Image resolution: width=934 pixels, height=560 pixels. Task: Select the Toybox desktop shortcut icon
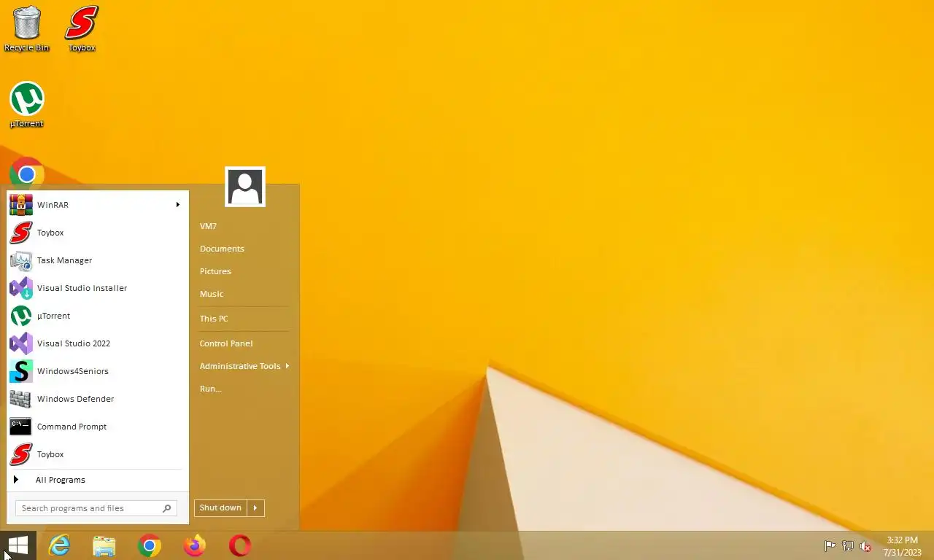click(82, 29)
